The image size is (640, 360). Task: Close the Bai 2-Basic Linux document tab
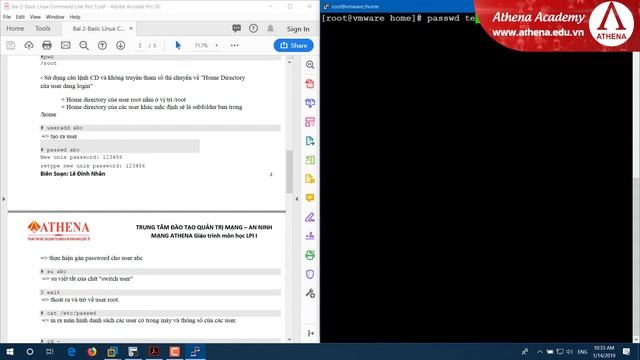coord(131,29)
